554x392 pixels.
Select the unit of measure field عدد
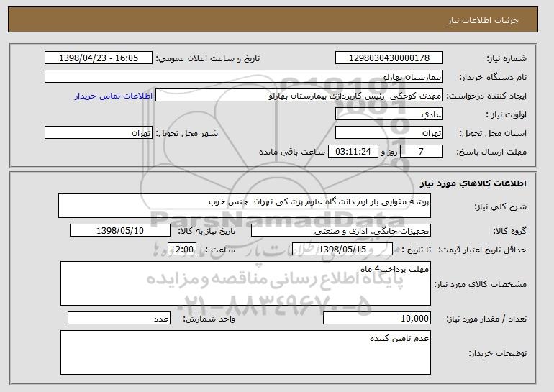point(119,318)
